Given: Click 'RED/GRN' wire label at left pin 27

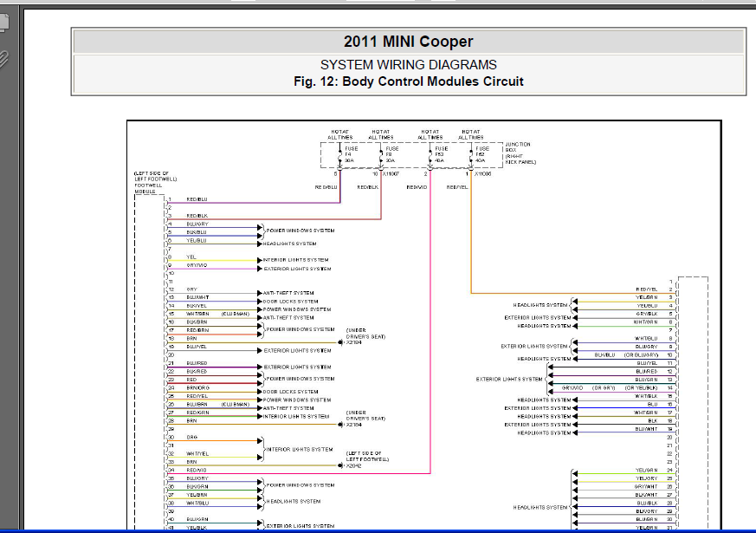Looking at the screenshot, I should (x=197, y=413).
